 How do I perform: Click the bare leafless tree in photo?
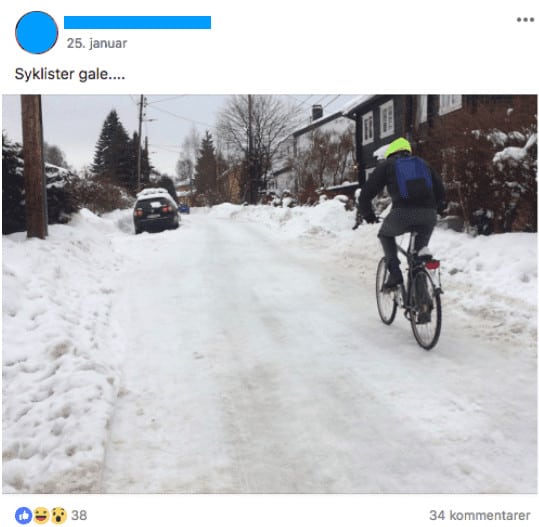(257, 140)
